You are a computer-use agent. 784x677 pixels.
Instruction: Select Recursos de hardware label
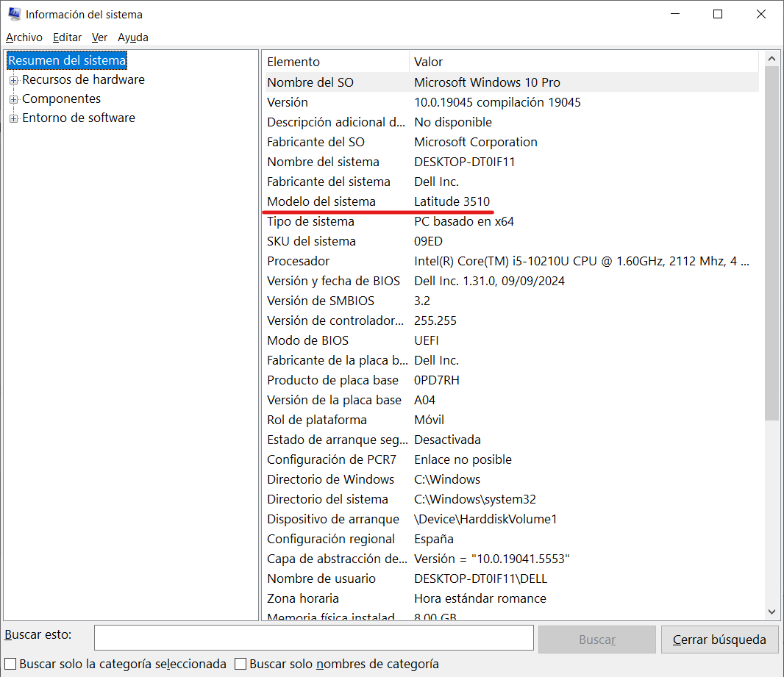click(x=84, y=79)
